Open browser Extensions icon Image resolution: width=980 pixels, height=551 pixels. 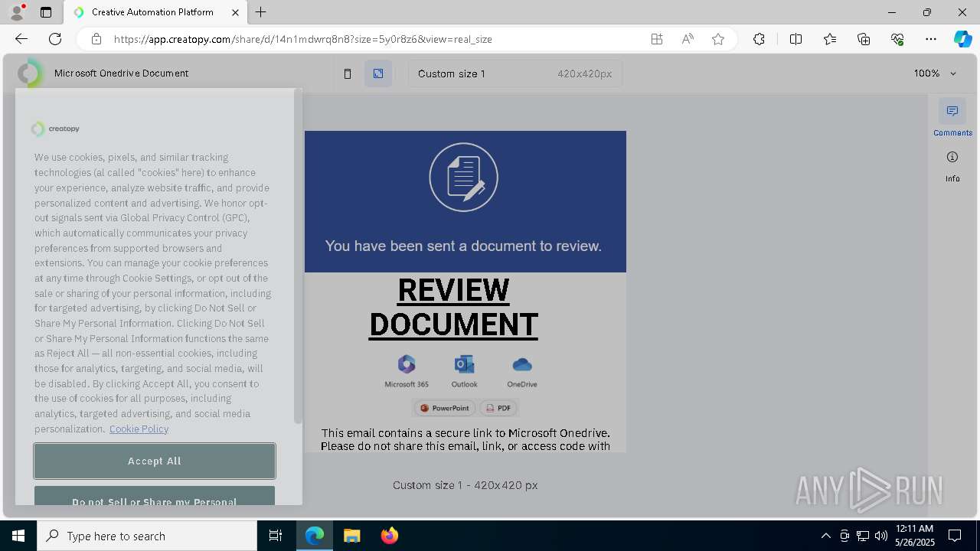click(x=759, y=39)
